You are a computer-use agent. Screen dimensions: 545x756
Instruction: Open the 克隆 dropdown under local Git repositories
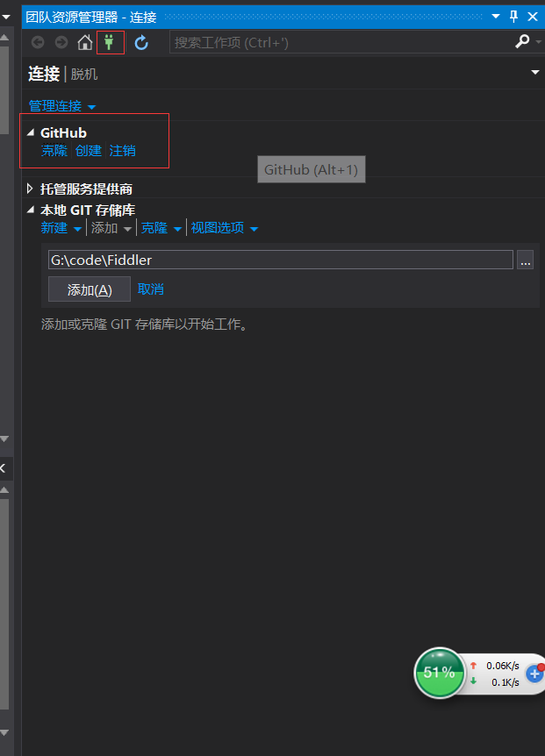161,227
